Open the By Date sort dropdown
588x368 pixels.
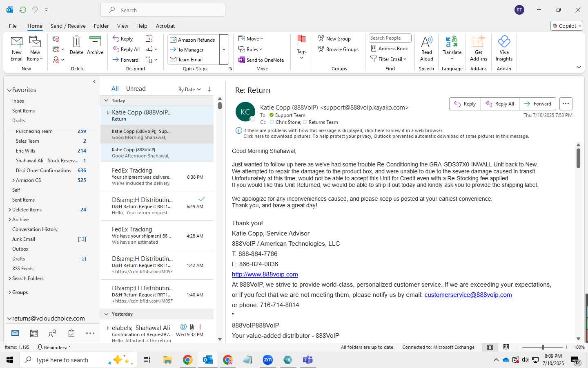pyautogui.click(x=189, y=89)
